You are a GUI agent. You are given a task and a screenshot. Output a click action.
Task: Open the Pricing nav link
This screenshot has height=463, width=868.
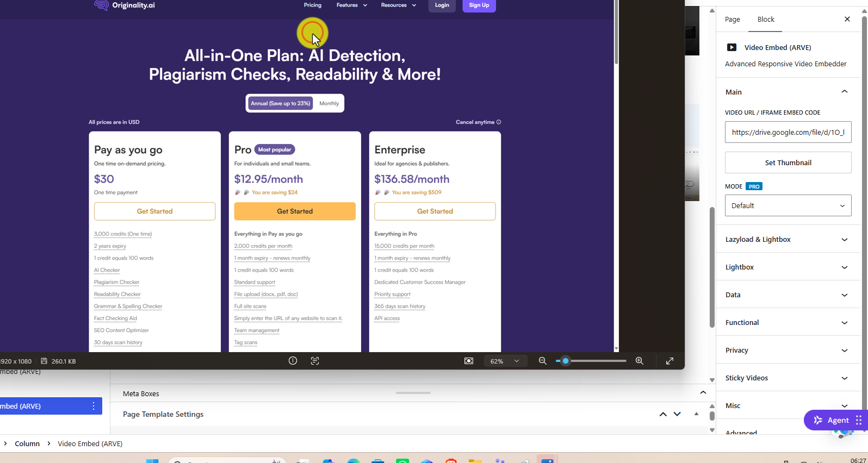pyautogui.click(x=313, y=5)
